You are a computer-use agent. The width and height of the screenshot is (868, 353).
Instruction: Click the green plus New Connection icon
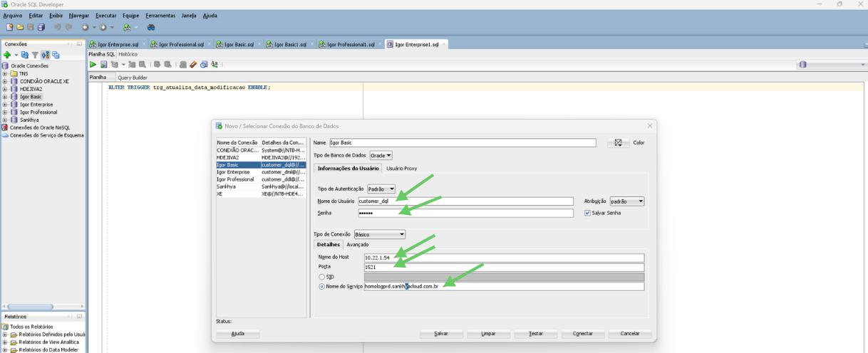click(7, 55)
